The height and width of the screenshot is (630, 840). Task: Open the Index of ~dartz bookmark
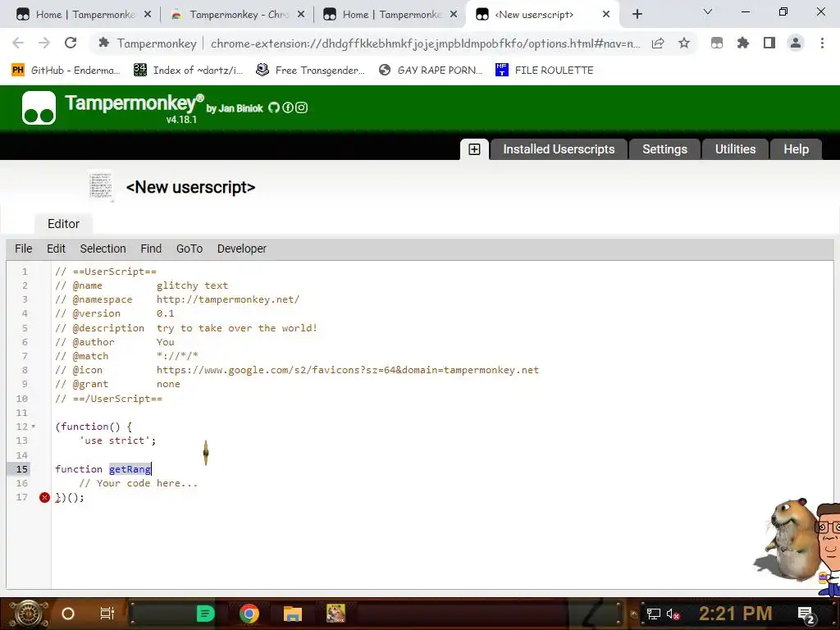point(188,71)
